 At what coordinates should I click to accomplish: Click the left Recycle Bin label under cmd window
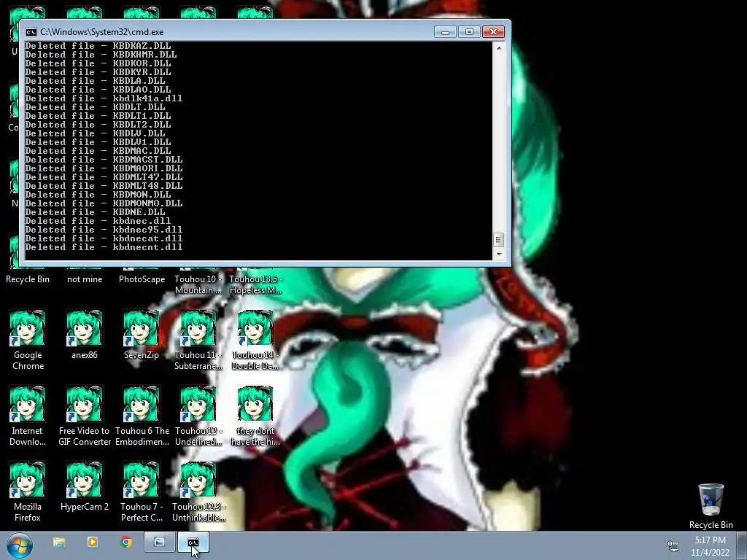click(28, 279)
